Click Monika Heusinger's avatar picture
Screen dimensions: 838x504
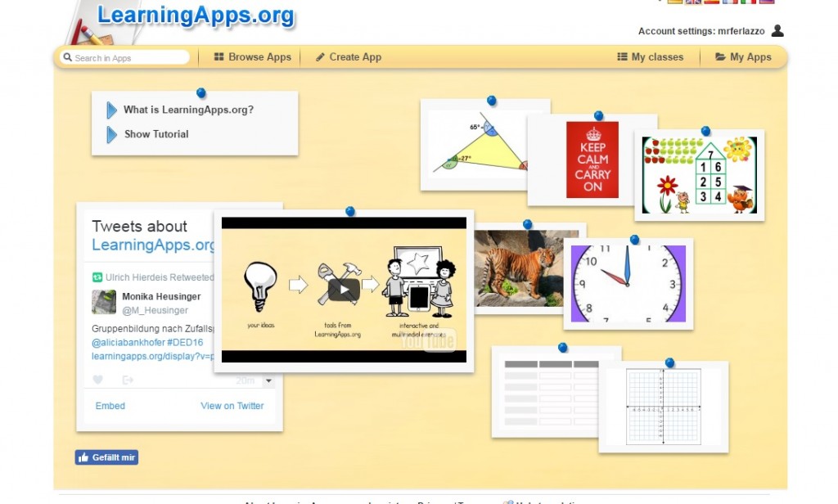tap(104, 302)
